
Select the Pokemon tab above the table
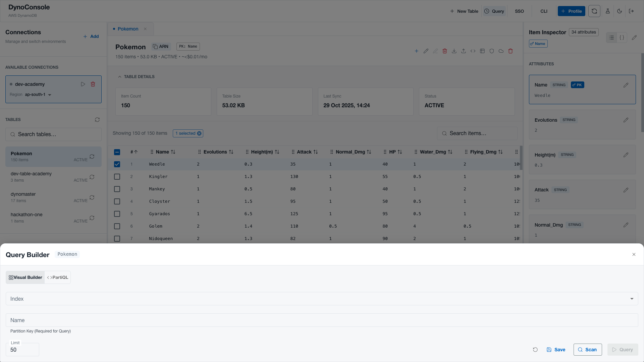click(x=128, y=29)
